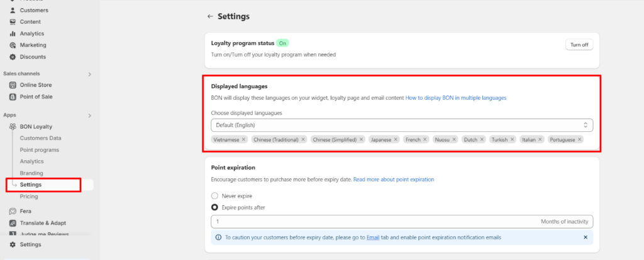
Task: Turn off the loyalty program
Action: point(579,45)
